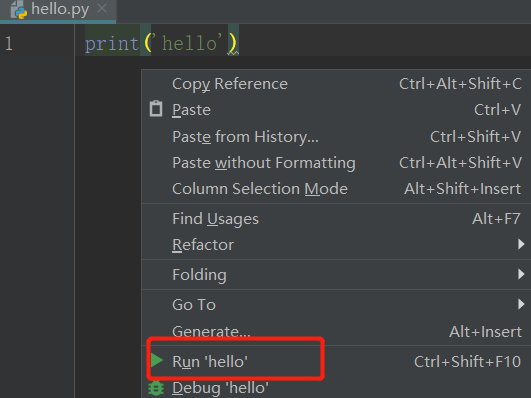This screenshot has width=531, height=398.
Task: Click the green Debug bug icon
Action: (x=156, y=389)
